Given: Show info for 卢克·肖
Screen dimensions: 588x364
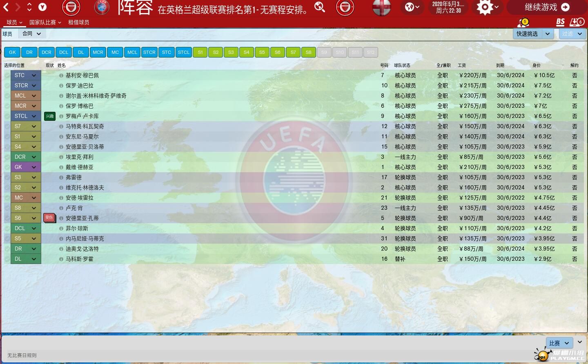Looking at the screenshot, I should point(61,208).
